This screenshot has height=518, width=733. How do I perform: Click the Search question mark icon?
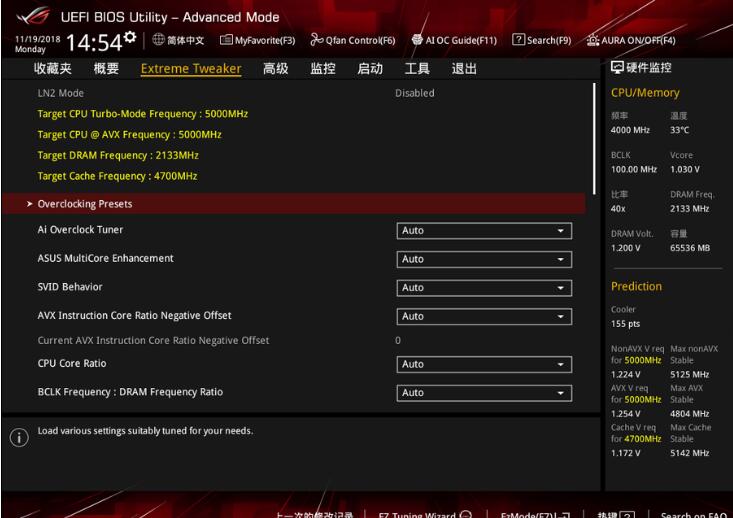click(x=518, y=40)
